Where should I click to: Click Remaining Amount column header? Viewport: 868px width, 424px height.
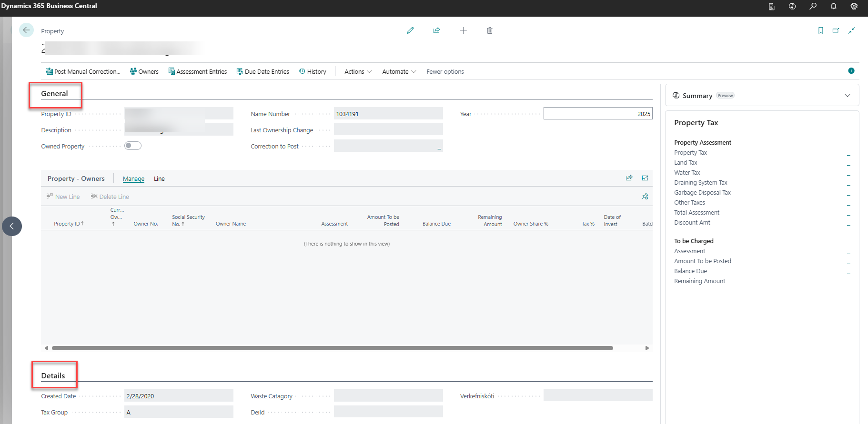pyautogui.click(x=490, y=220)
